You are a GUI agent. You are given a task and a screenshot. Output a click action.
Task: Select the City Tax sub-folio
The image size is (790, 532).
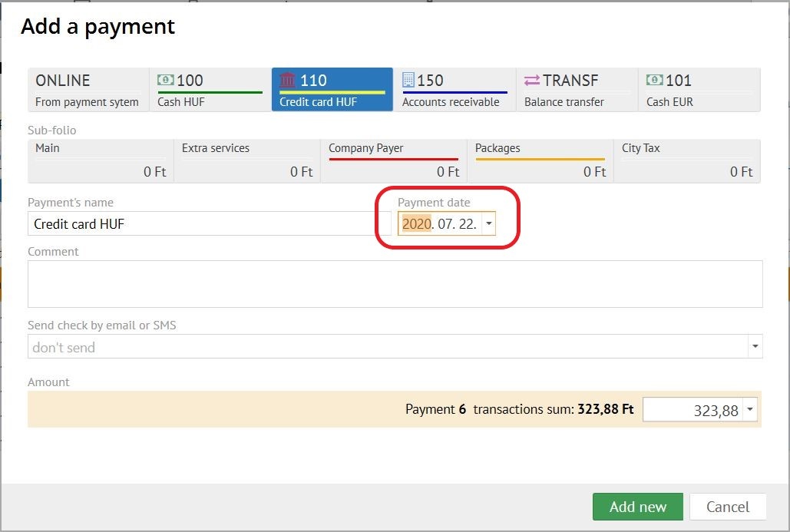pyautogui.click(x=687, y=161)
